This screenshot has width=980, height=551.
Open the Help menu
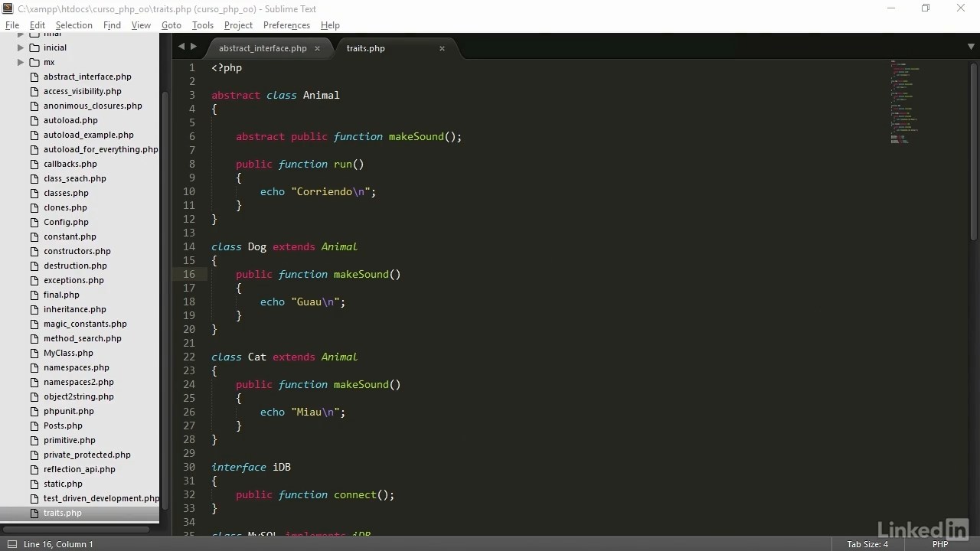click(330, 25)
